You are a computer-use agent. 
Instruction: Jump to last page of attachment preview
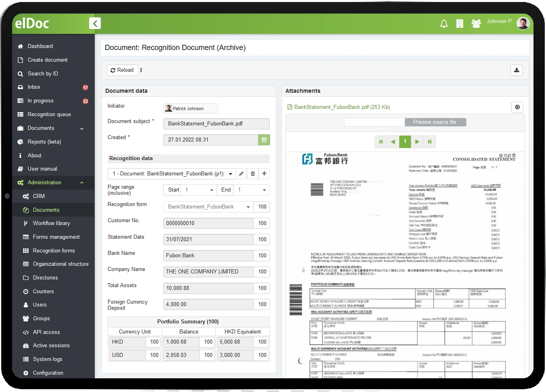click(430, 142)
